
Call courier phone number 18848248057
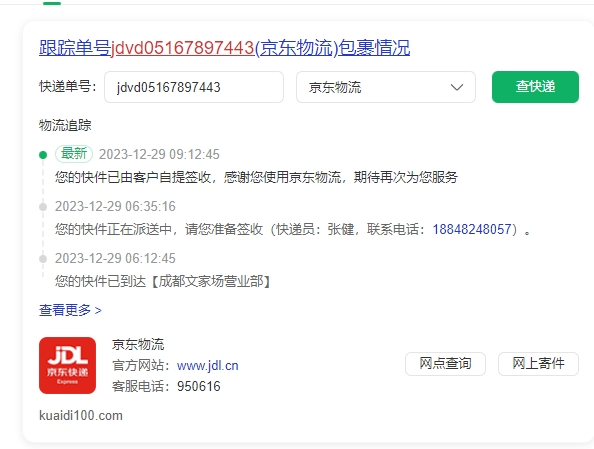[x=472, y=229]
